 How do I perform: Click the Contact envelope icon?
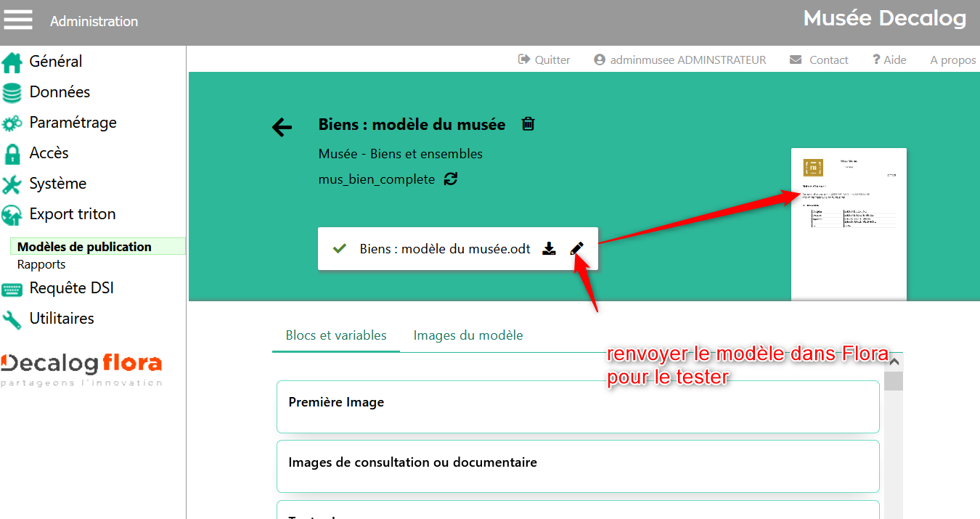click(x=796, y=60)
